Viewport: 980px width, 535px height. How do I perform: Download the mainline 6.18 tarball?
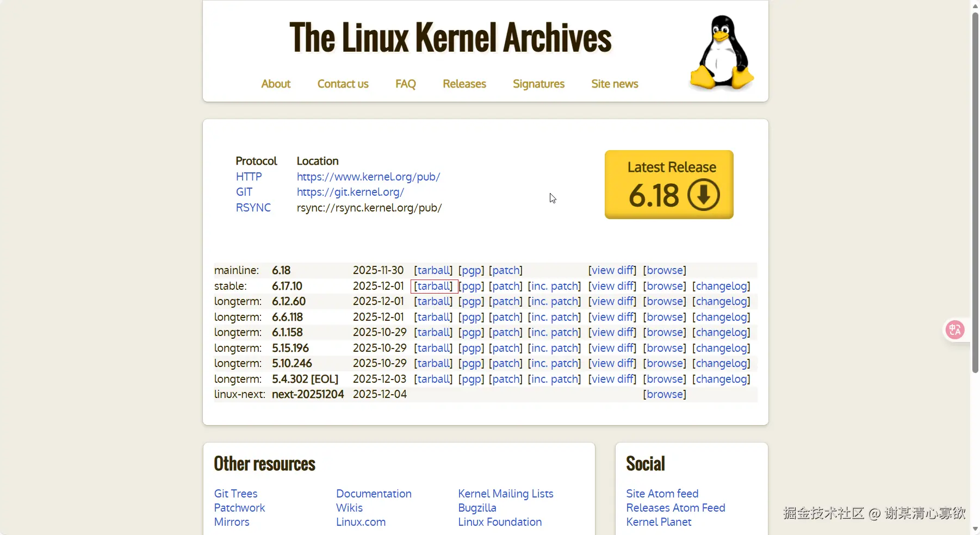click(433, 270)
